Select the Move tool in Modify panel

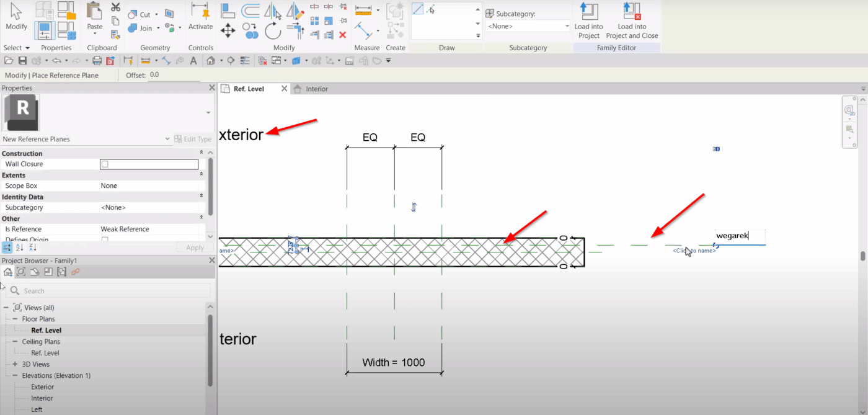(228, 30)
